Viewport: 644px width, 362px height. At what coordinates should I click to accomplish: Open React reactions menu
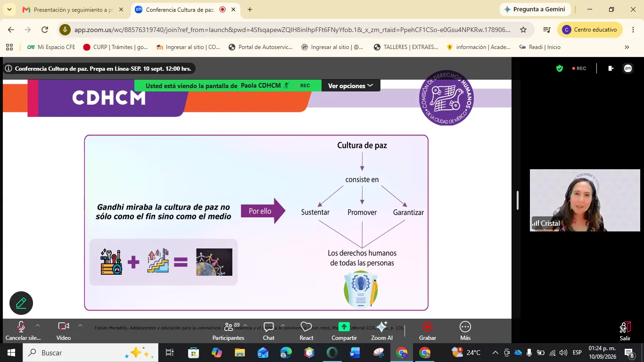[x=306, y=331]
